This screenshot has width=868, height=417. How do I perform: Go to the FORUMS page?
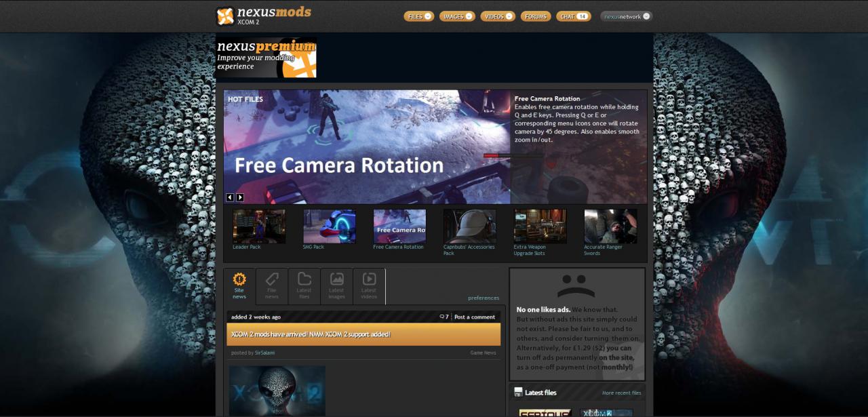(x=536, y=16)
